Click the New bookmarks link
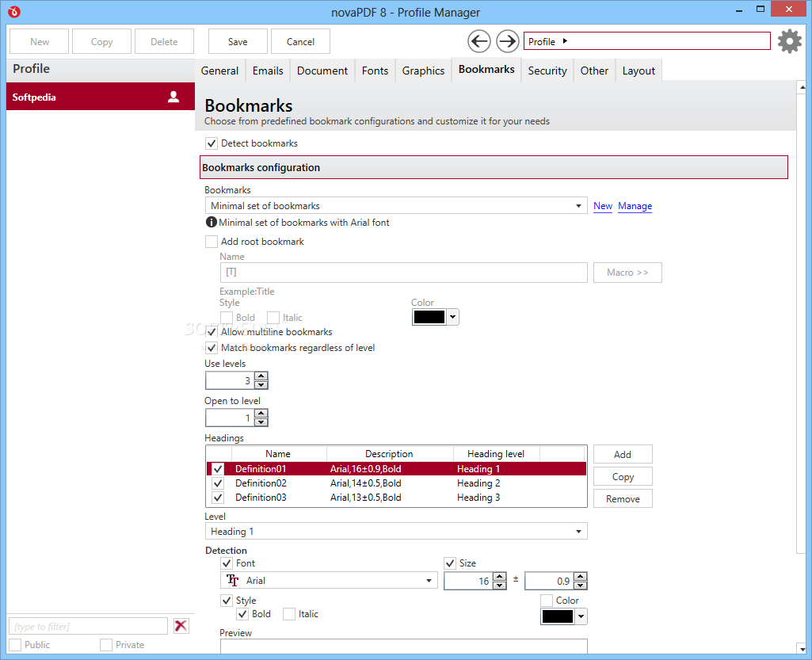 [603, 206]
